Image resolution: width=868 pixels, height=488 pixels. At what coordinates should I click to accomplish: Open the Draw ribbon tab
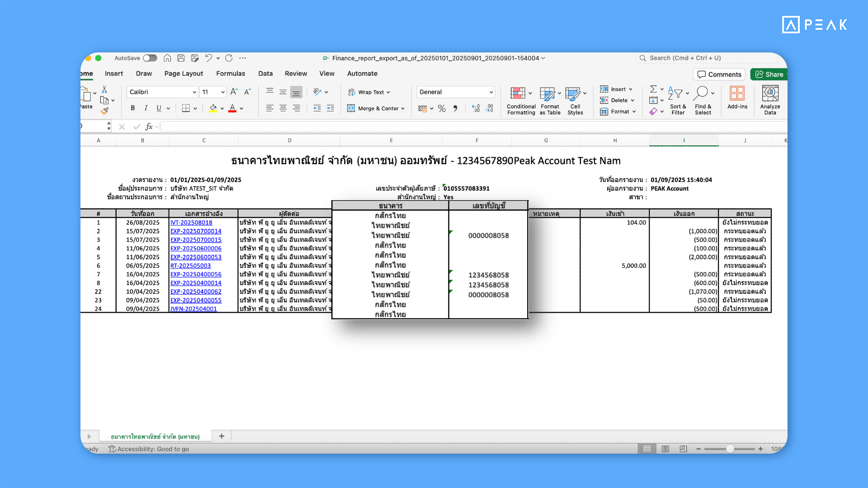click(144, 74)
